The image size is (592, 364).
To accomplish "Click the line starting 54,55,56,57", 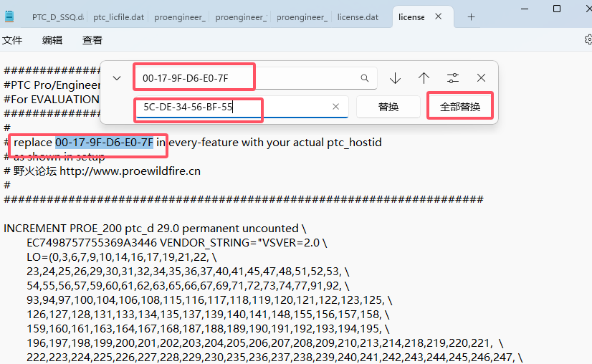I will tap(188, 286).
